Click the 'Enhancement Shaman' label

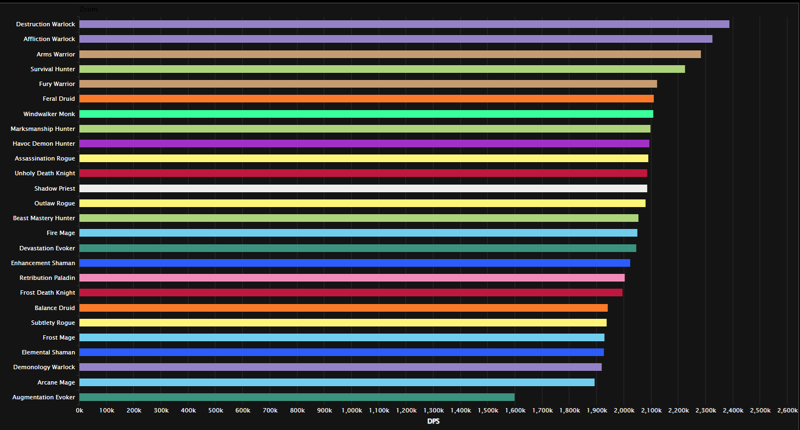click(43, 263)
